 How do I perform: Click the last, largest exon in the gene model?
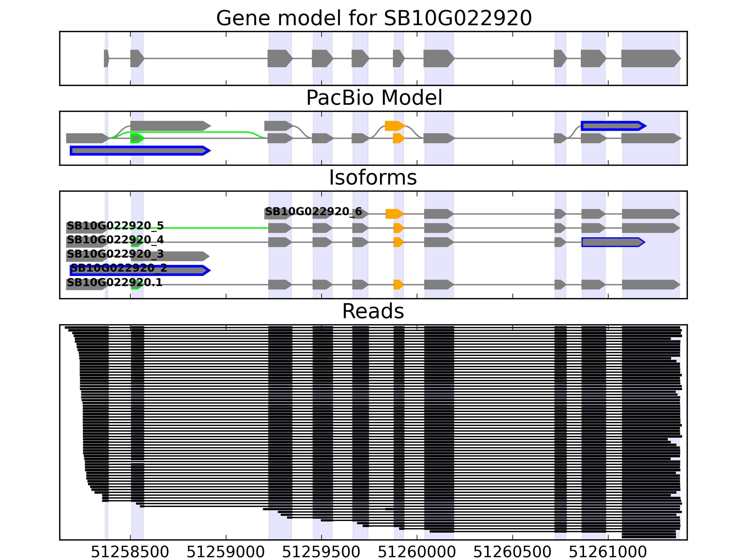(650, 58)
